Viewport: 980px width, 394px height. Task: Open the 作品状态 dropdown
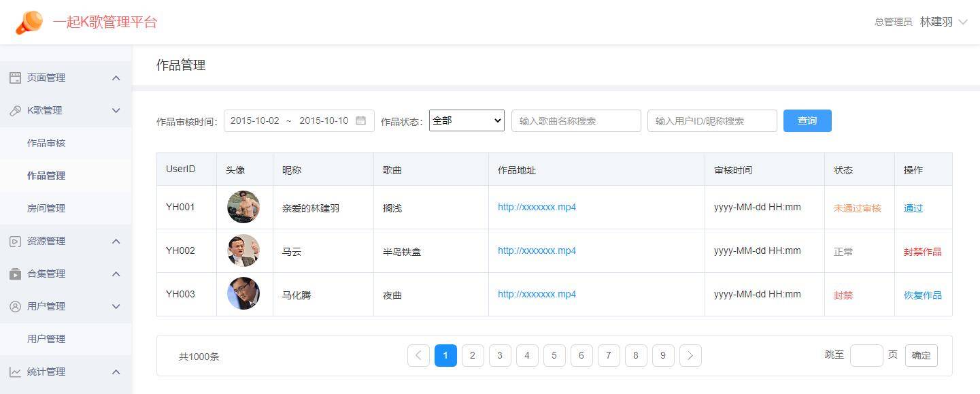pyautogui.click(x=467, y=120)
